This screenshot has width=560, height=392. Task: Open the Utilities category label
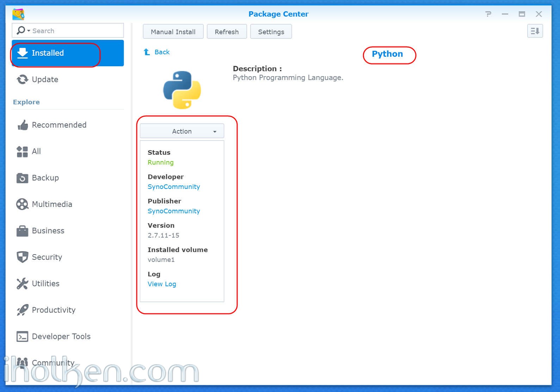point(45,283)
